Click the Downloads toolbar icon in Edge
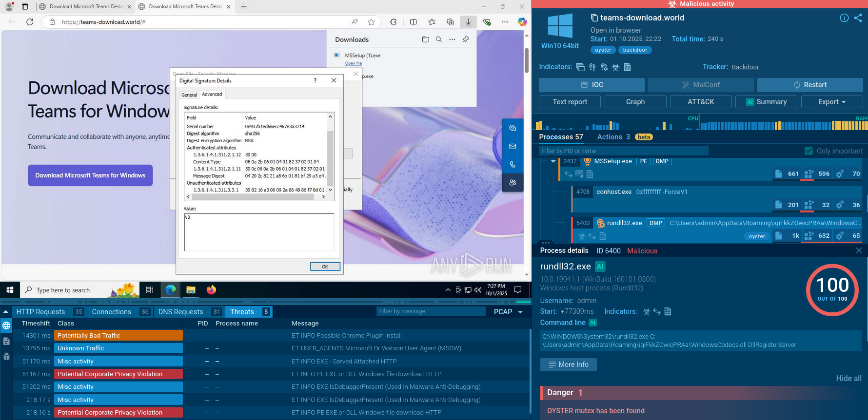Viewport: 868px width, 420px height. click(x=468, y=22)
